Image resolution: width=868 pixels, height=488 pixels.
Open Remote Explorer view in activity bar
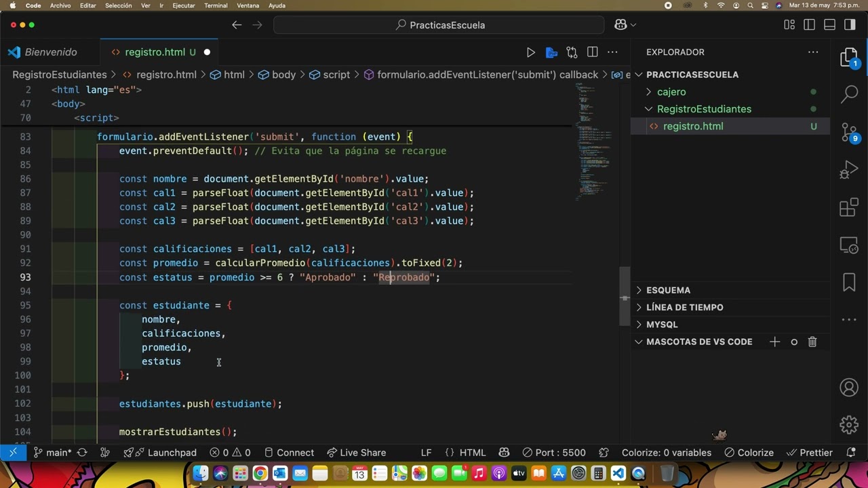849,245
